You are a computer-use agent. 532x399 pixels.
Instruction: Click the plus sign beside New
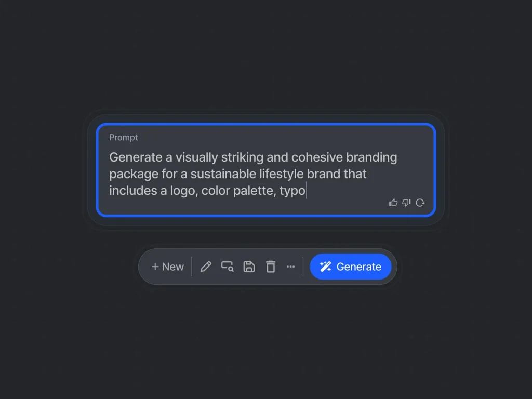155,267
